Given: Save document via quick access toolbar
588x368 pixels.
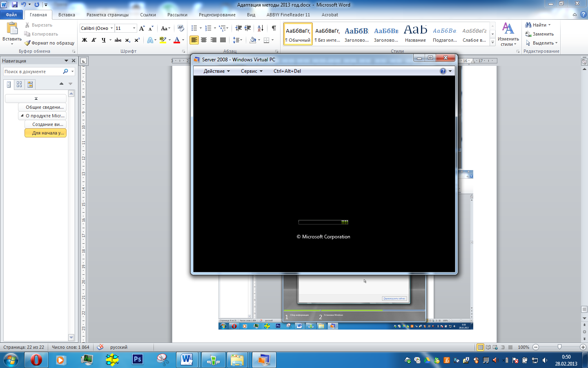Looking at the screenshot, I should (x=15, y=4).
